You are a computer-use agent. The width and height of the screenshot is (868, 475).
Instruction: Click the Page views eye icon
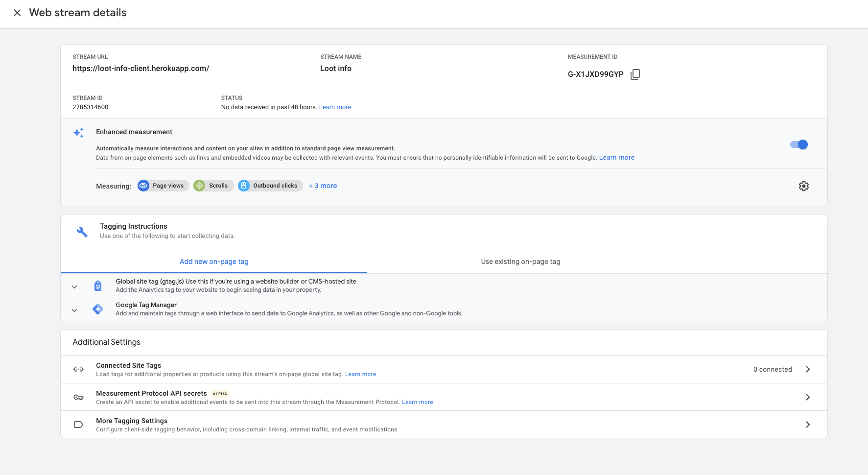[143, 186]
